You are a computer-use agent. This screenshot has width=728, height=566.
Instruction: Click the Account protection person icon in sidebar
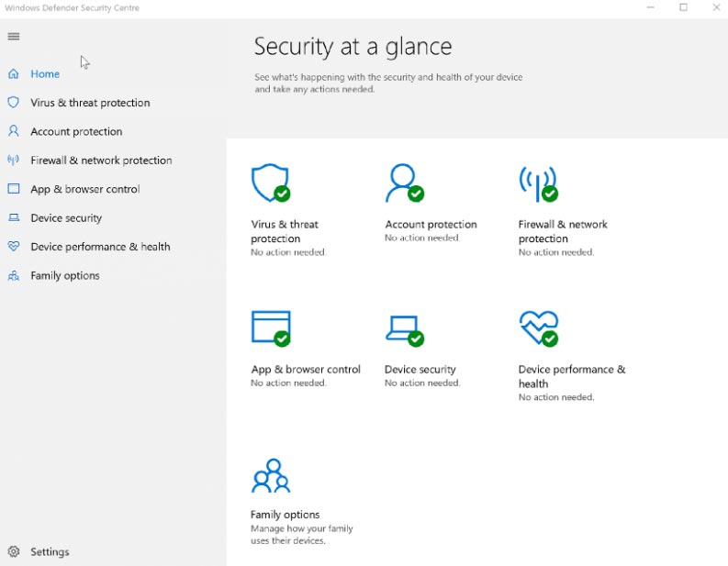[x=14, y=131]
